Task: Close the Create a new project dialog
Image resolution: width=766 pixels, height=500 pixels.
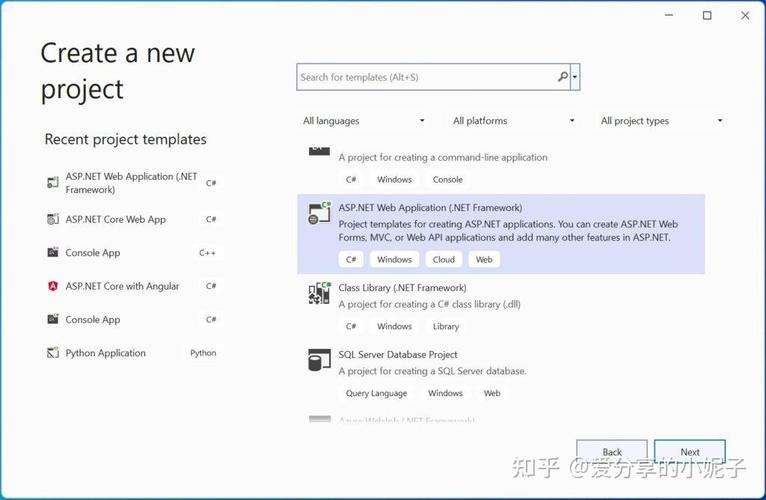Action: pyautogui.click(x=745, y=16)
